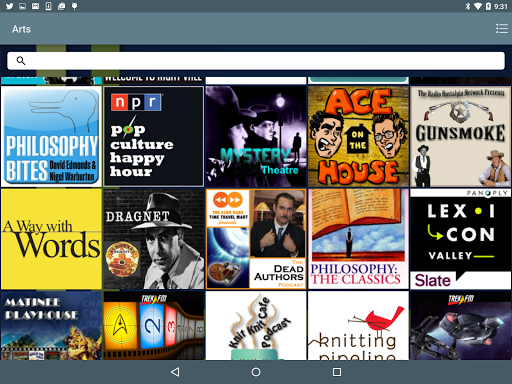Open Philosophy: The Classics podcast
The image size is (512, 384).
click(x=358, y=239)
